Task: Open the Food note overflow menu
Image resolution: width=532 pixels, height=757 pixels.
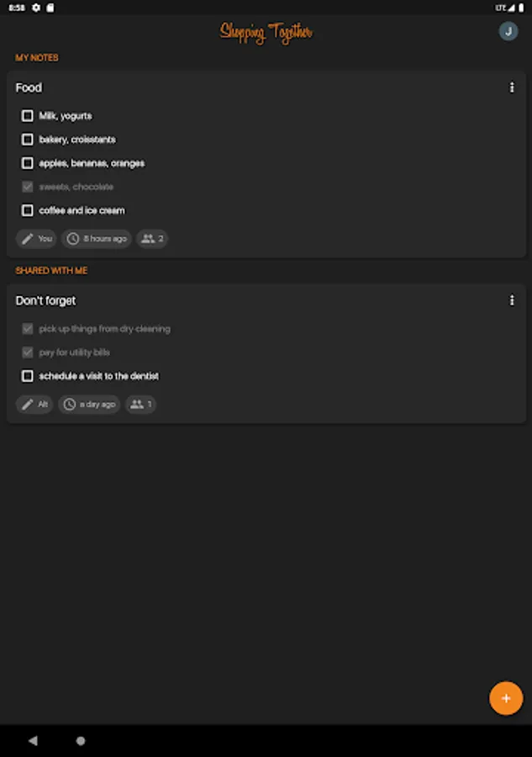Action: tap(512, 87)
